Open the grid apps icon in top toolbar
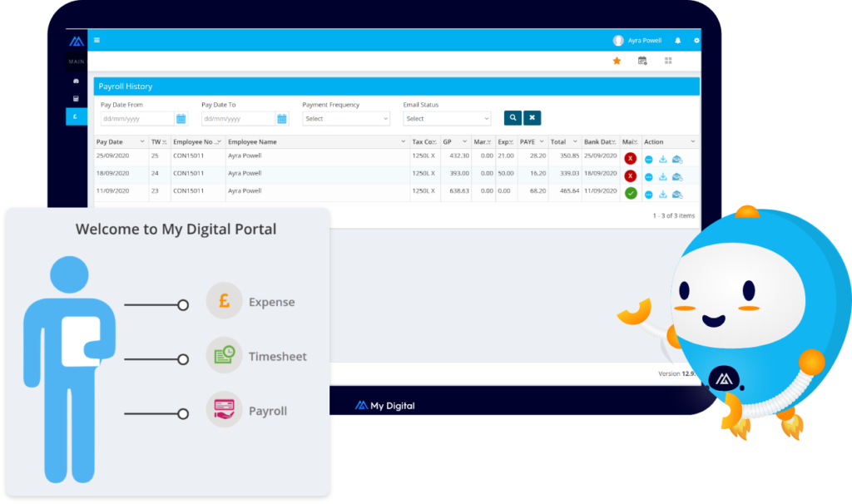This screenshot has height=504, width=852. (x=667, y=61)
